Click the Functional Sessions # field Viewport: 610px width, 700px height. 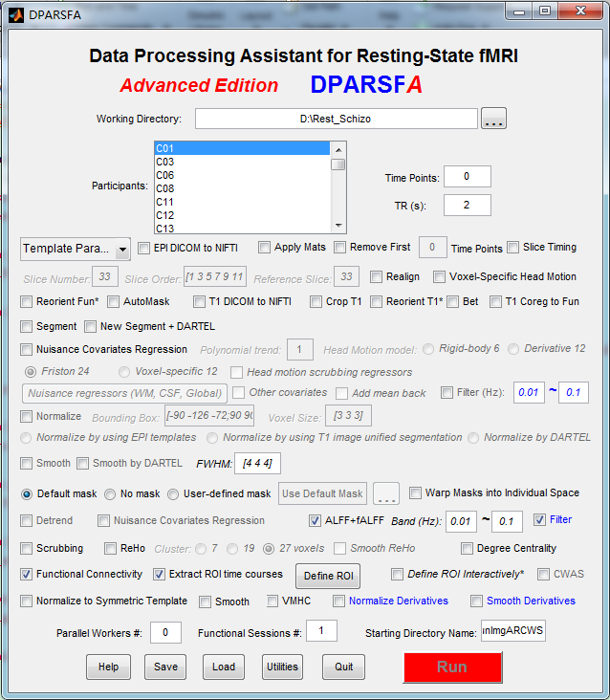[x=321, y=631]
